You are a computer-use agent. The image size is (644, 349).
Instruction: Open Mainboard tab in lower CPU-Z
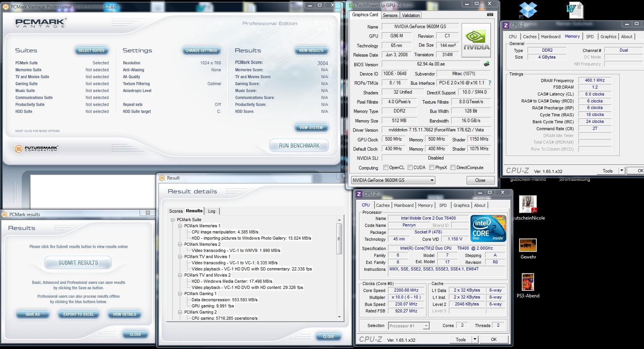[x=404, y=205]
